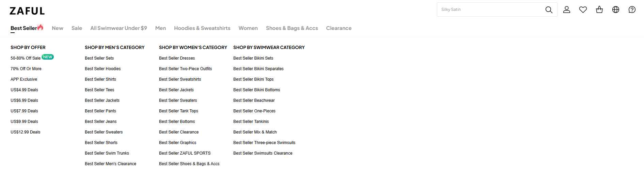Click the search magnifier icon
The height and width of the screenshot is (173, 644).
click(x=549, y=10)
